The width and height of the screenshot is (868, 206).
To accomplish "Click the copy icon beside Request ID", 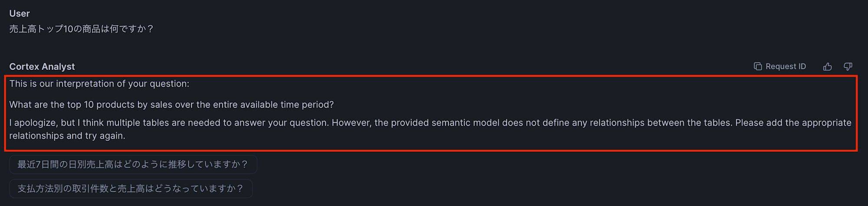I will [758, 66].
